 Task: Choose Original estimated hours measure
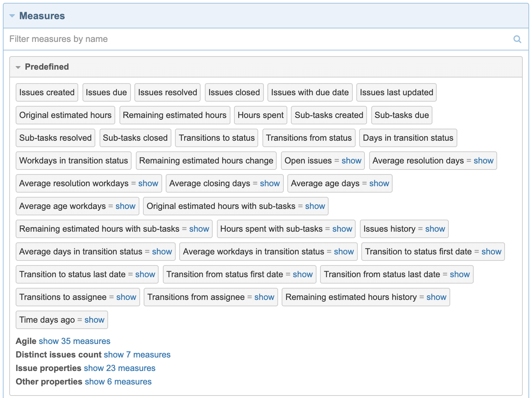coord(65,115)
